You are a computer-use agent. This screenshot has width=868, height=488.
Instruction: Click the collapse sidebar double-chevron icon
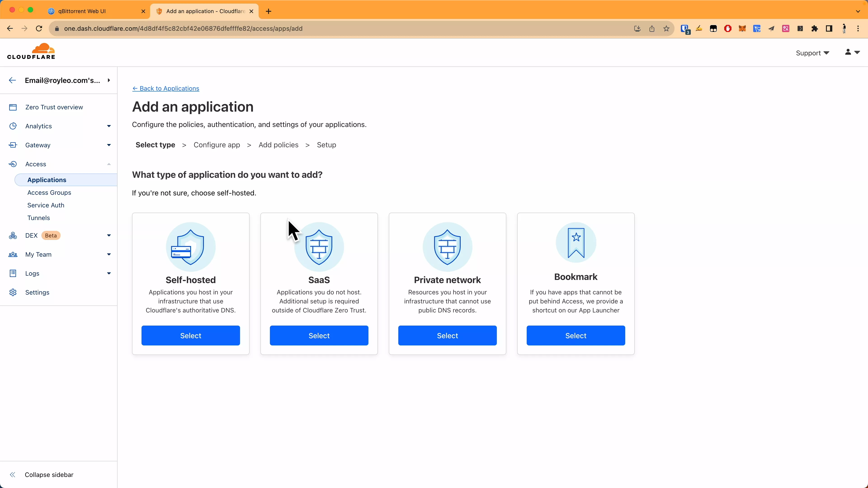point(12,475)
